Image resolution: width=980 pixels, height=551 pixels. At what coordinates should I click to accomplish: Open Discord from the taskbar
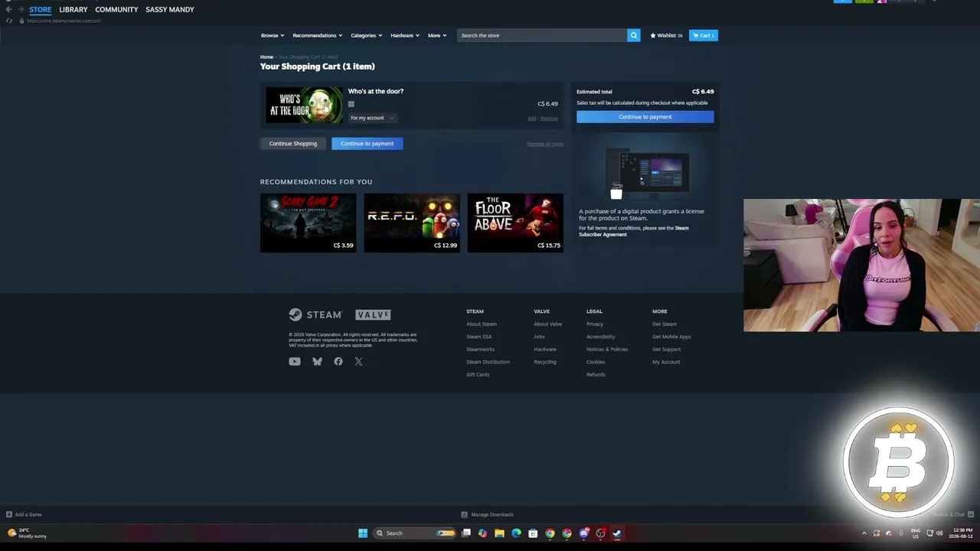tap(583, 533)
